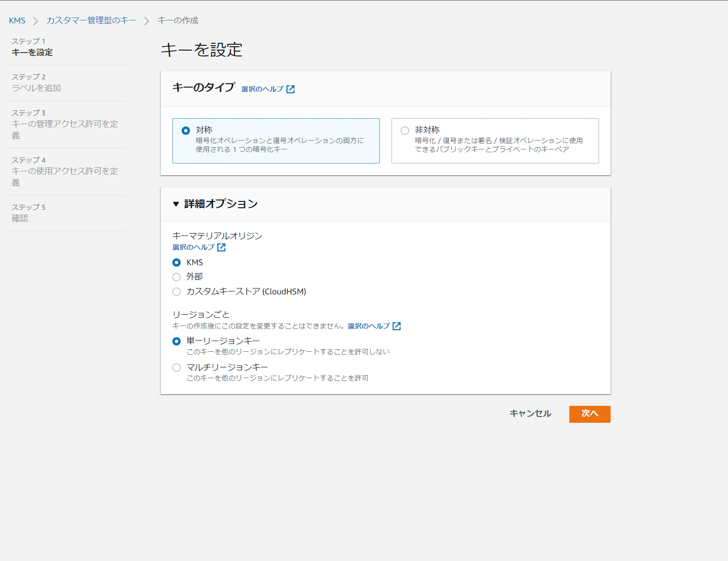This screenshot has width=728, height=561.
Task: Select マルチリージョンキー option
Action: point(177,367)
